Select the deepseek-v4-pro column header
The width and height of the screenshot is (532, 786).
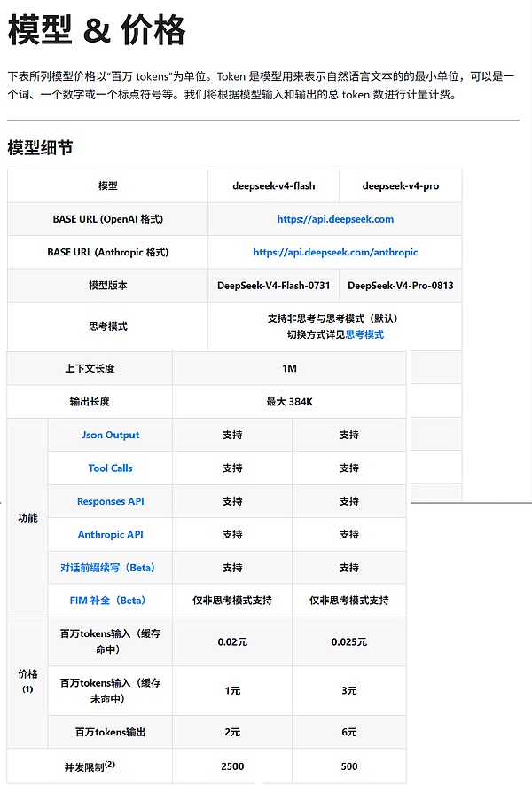point(400,186)
